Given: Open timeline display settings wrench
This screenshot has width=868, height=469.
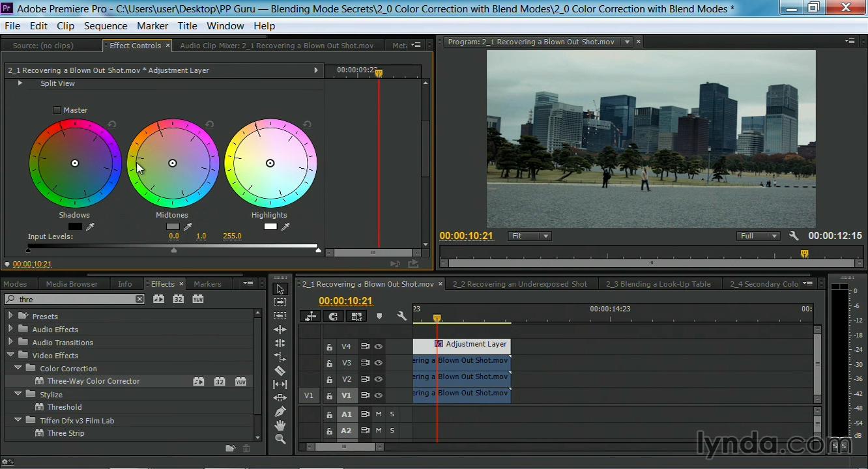Looking at the screenshot, I should [x=401, y=316].
